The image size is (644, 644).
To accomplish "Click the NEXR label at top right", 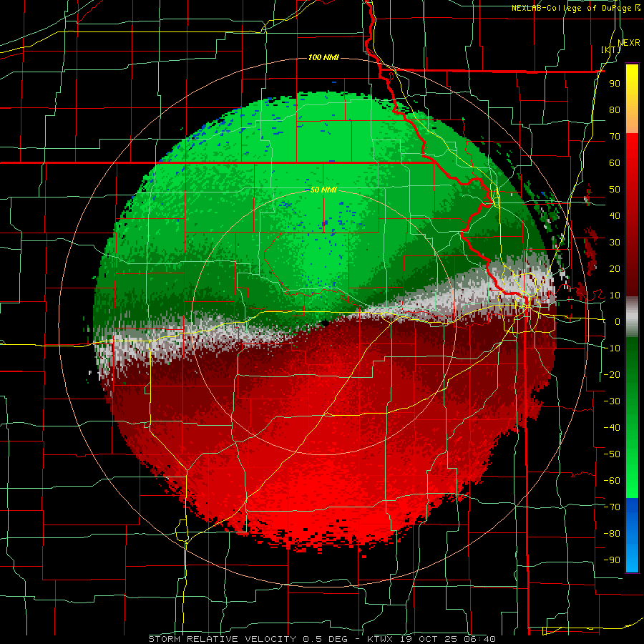I will click(629, 42).
